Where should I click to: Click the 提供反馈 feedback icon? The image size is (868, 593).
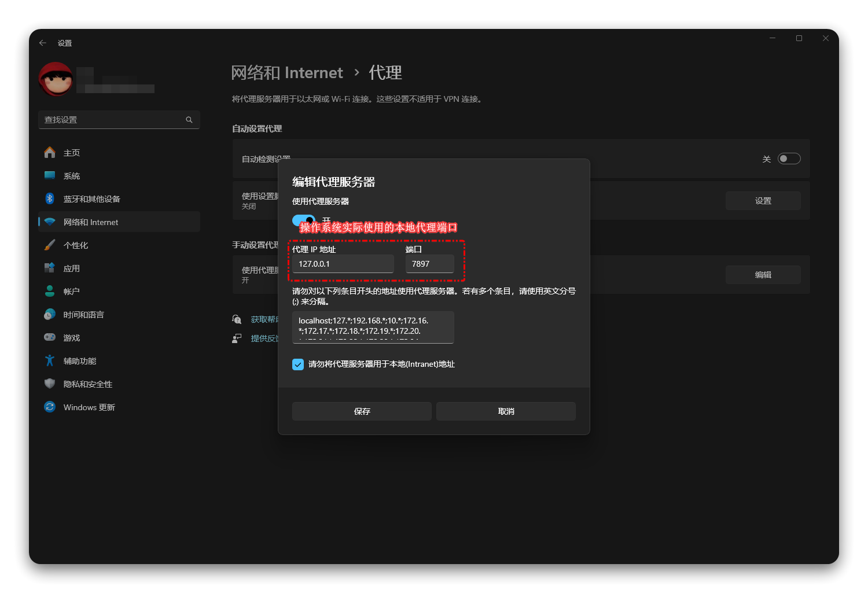pos(237,338)
